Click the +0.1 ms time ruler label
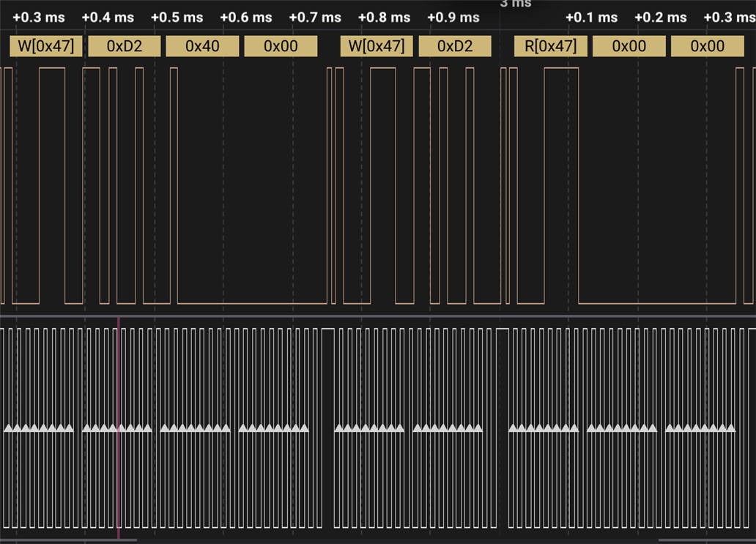Image resolution: width=756 pixels, height=544 pixels. [592, 18]
